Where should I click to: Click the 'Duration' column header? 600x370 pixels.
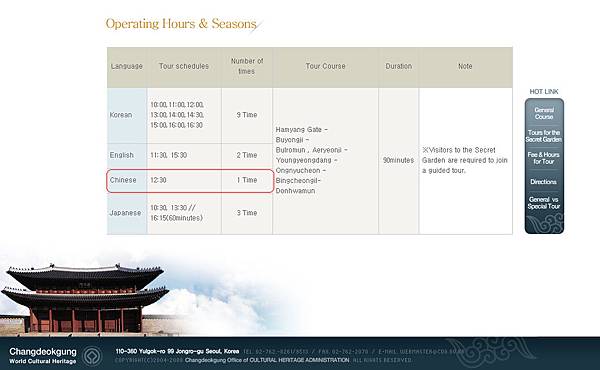pyautogui.click(x=398, y=66)
